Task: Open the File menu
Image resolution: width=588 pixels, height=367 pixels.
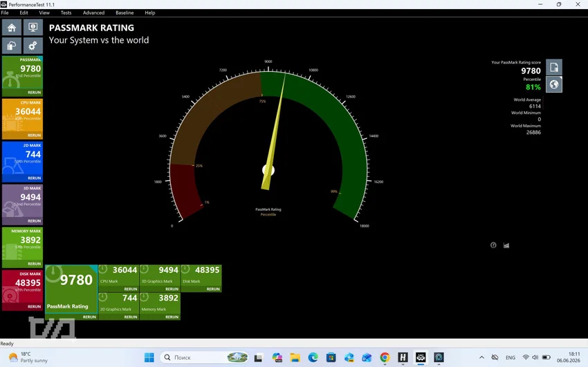Action: click(x=5, y=12)
